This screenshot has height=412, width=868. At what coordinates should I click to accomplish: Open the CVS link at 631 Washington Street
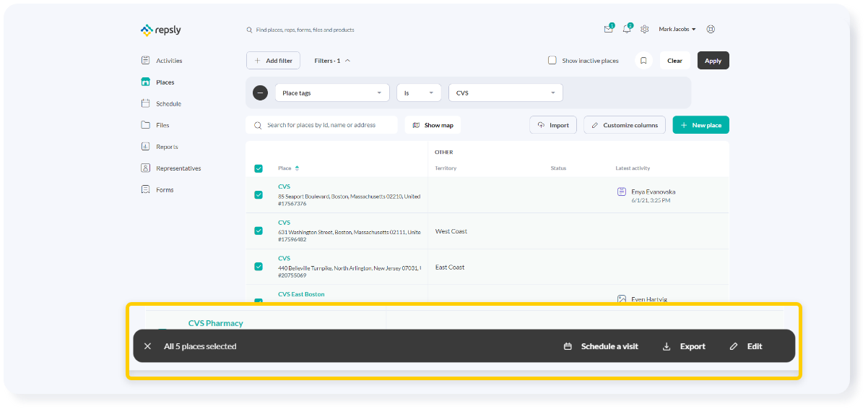click(x=284, y=223)
